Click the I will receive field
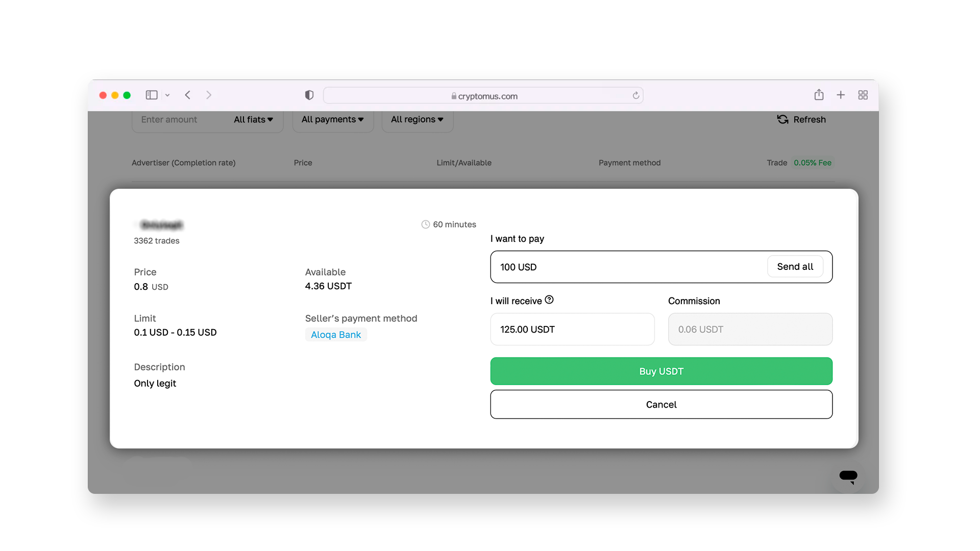Viewport: 980px width, 551px height. point(572,330)
